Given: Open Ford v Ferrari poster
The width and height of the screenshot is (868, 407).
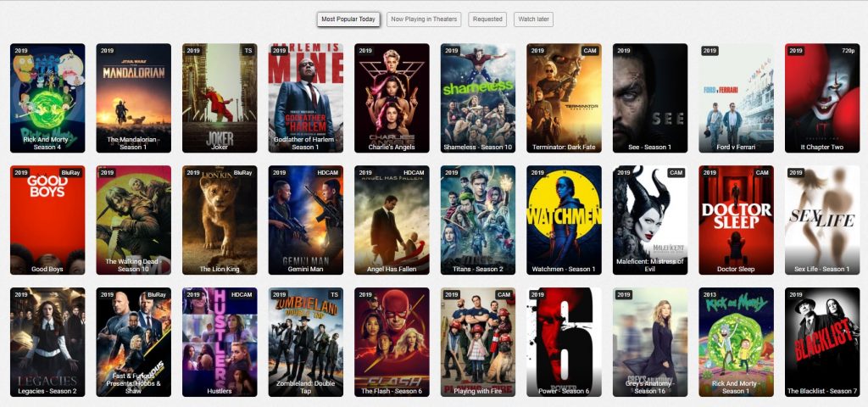Looking at the screenshot, I should click(737, 98).
